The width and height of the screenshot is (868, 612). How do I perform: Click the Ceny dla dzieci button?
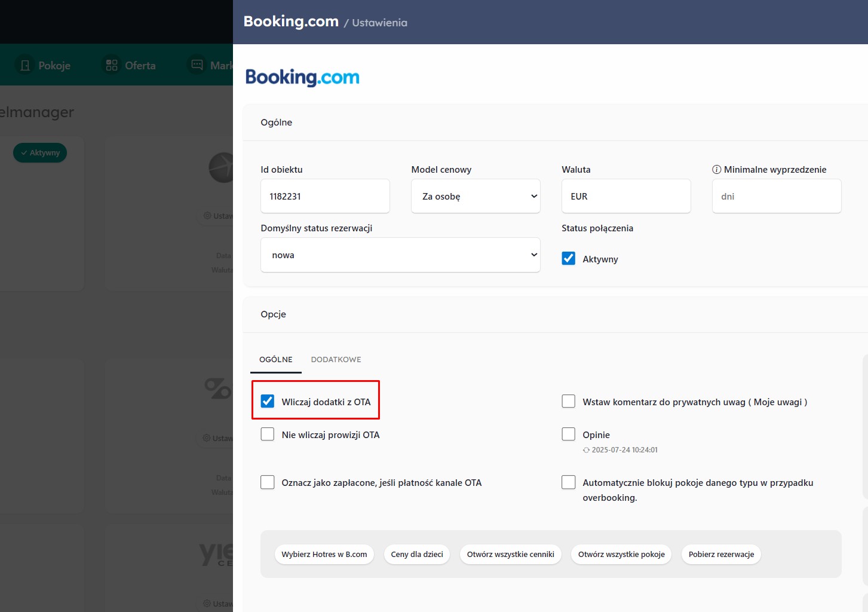point(417,554)
